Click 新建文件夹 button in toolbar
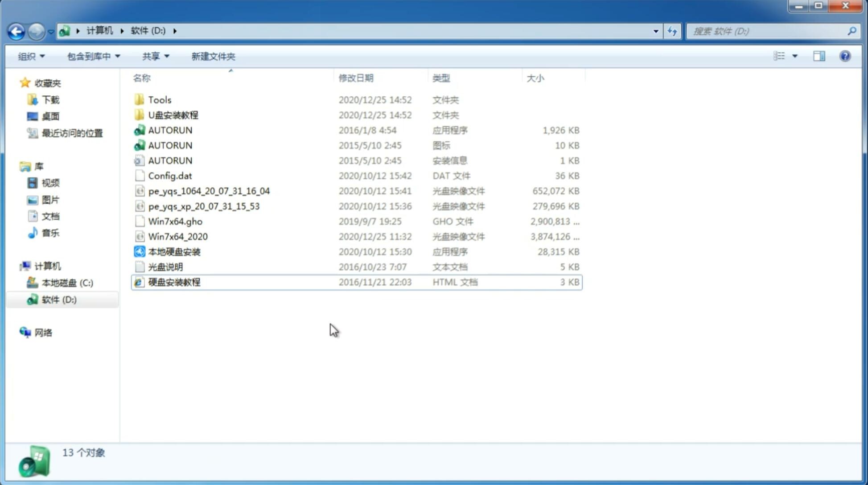 click(x=214, y=56)
